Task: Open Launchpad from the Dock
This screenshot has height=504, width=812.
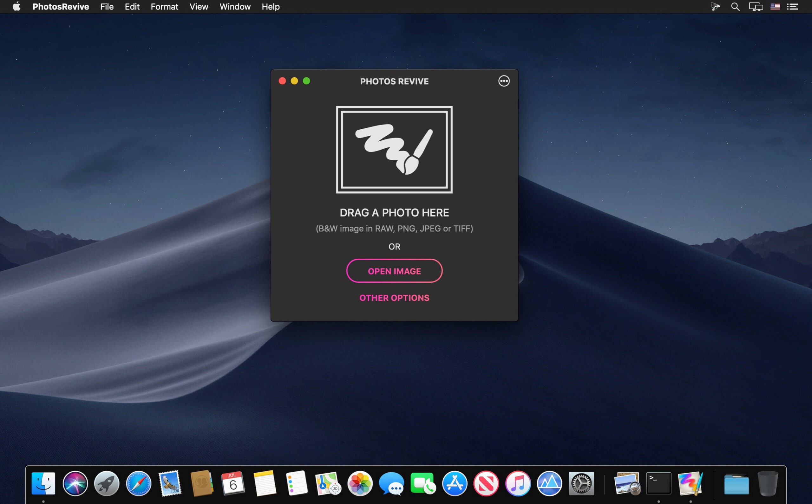Action: click(x=106, y=483)
